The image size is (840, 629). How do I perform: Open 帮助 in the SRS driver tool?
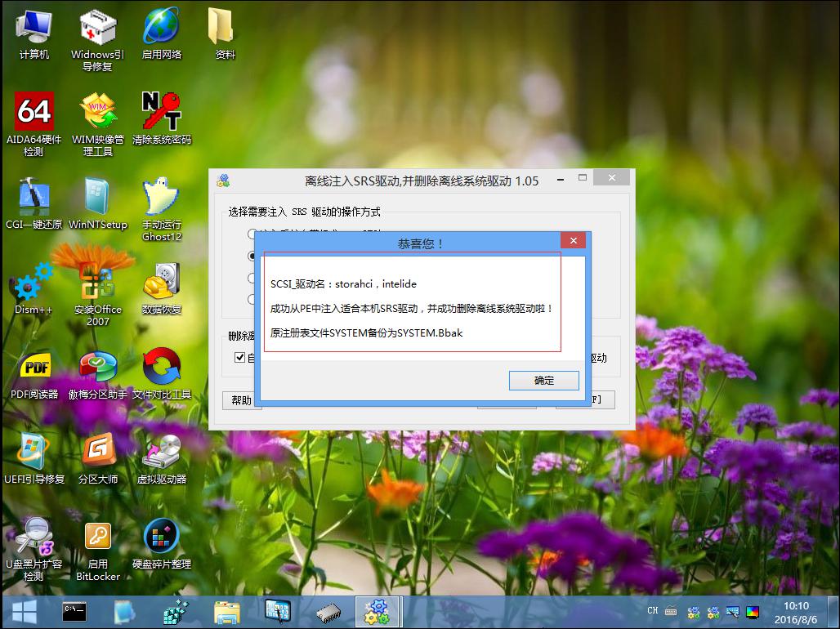click(241, 400)
